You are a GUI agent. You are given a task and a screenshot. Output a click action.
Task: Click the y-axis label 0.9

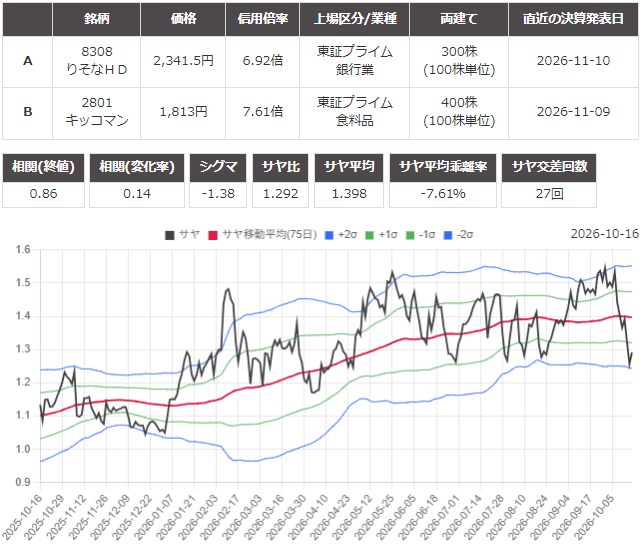[x=23, y=483]
